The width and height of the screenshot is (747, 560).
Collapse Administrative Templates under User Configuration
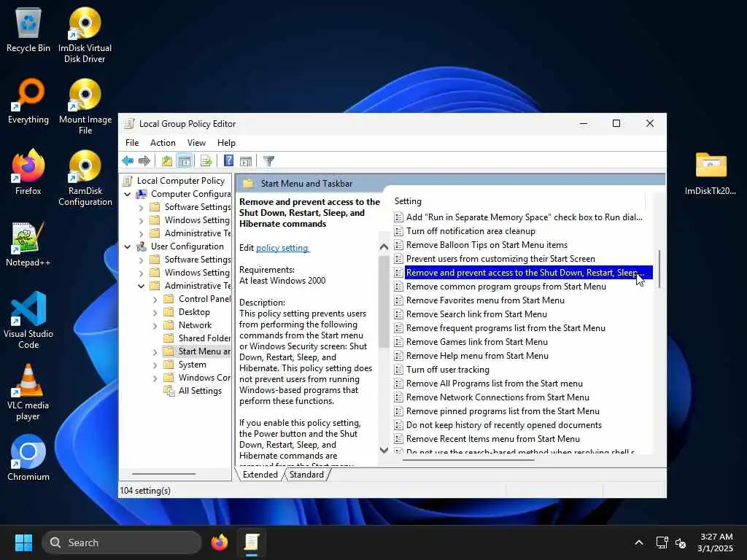coord(141,286)
